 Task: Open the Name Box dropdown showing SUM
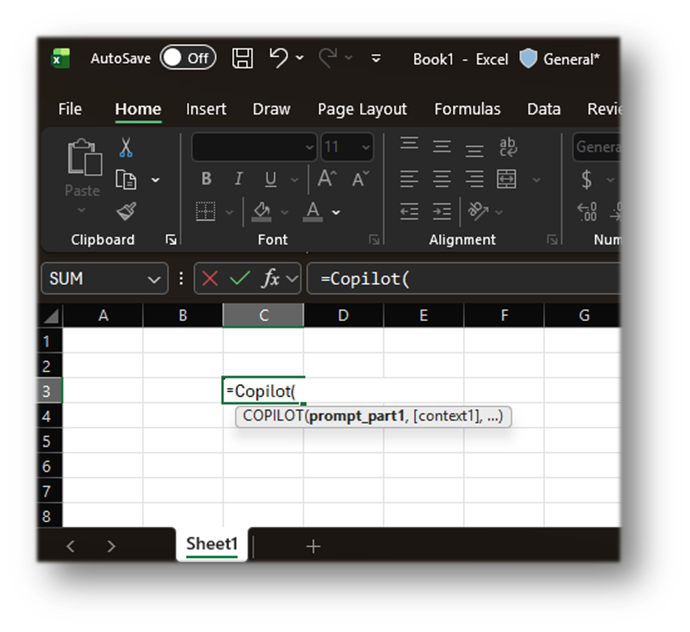point(154,279)
